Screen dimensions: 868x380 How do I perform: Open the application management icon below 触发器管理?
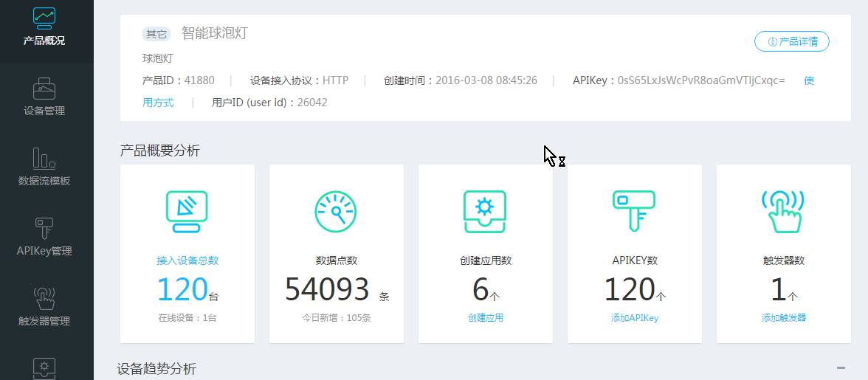point(44,368)
